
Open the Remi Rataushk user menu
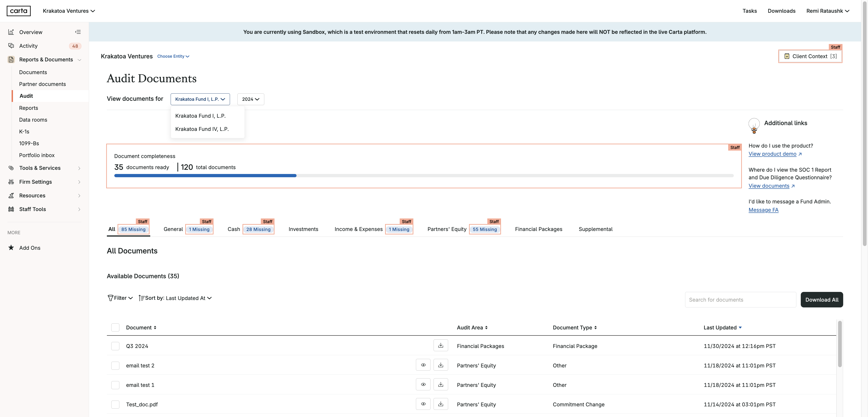(x=828, y=11)
